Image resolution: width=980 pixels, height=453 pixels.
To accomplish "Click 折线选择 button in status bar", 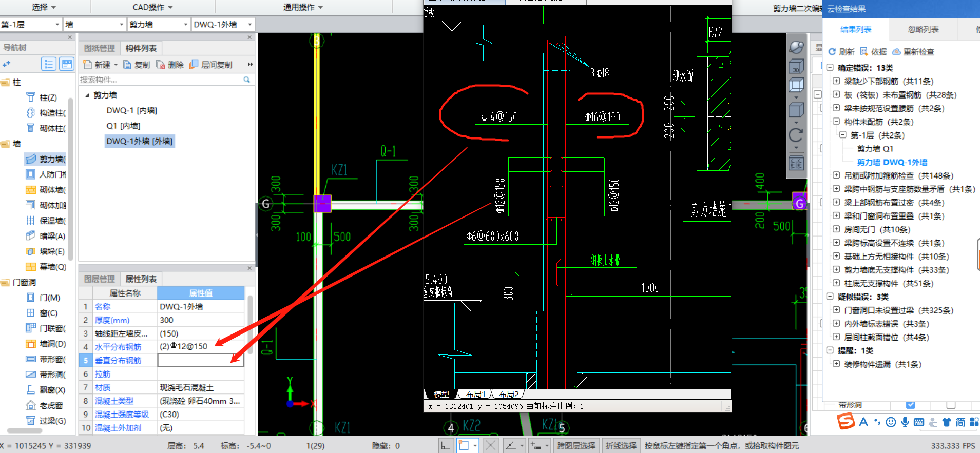I will click(621, 446).
